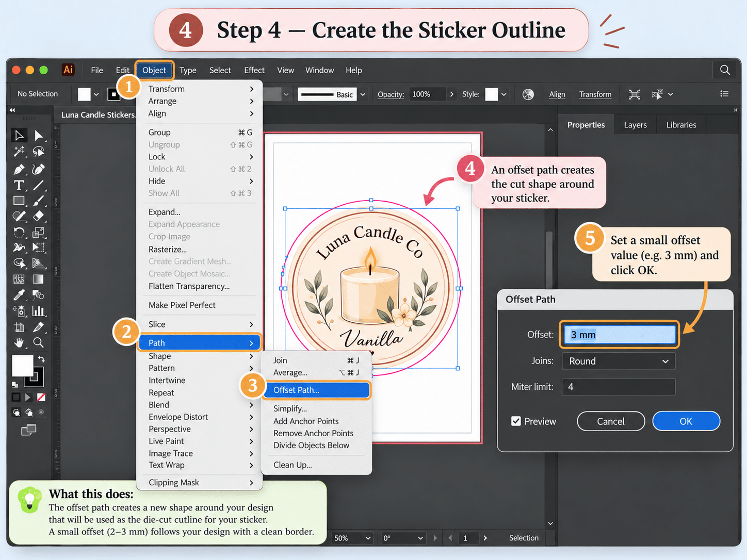Expand the Opacity slider arrow

click(x=452, y=94)
